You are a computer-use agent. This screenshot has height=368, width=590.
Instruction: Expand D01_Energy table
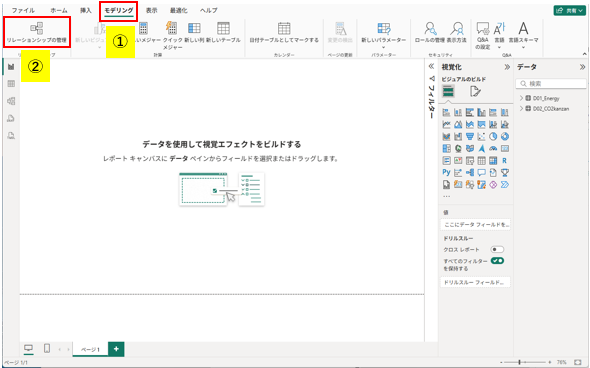[x=522, y=98]
